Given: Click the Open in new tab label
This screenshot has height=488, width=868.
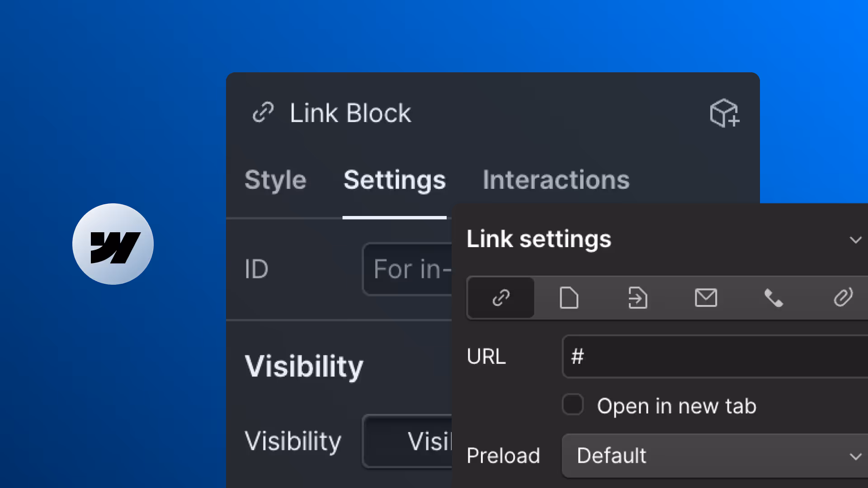Looking at the screenshot, I should click(676, 406).
